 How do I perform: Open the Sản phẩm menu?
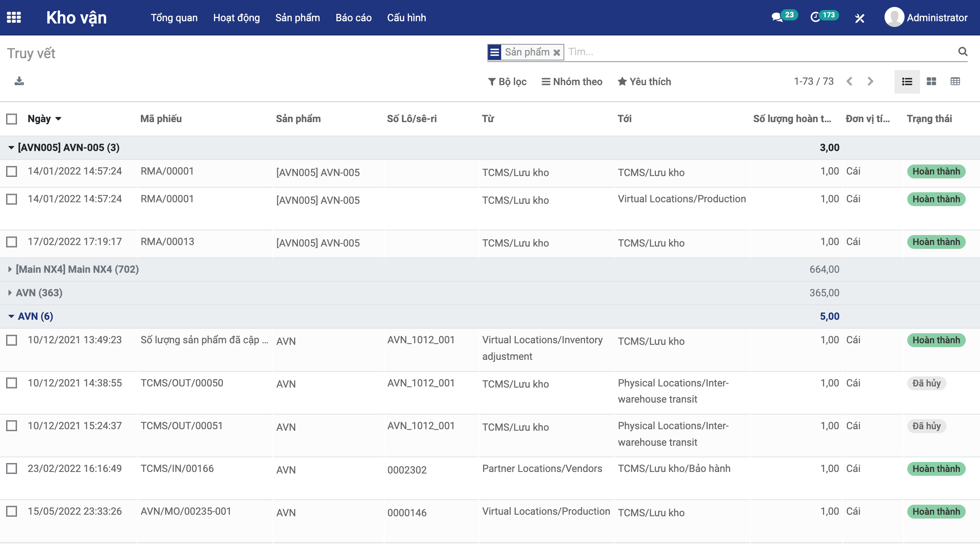tap(298, 18)
